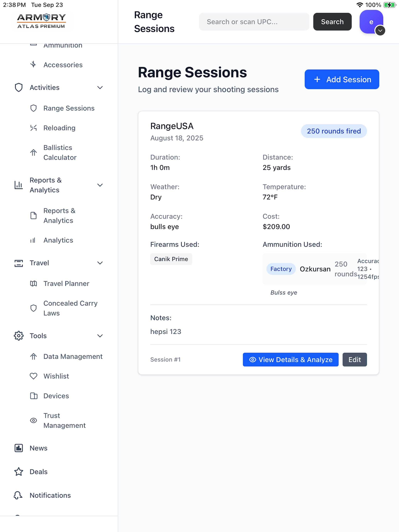Click the Wishlist heart icon
Viewport: 399px width, 532px height.
click(x=33, y=376)
